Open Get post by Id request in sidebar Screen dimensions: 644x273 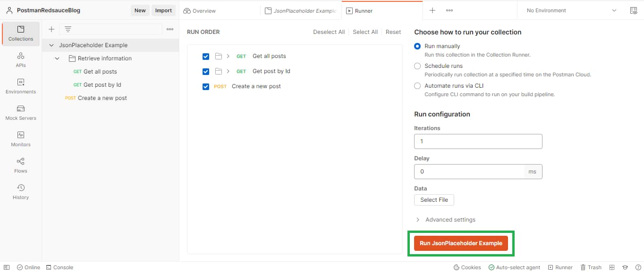click(102, 85)
